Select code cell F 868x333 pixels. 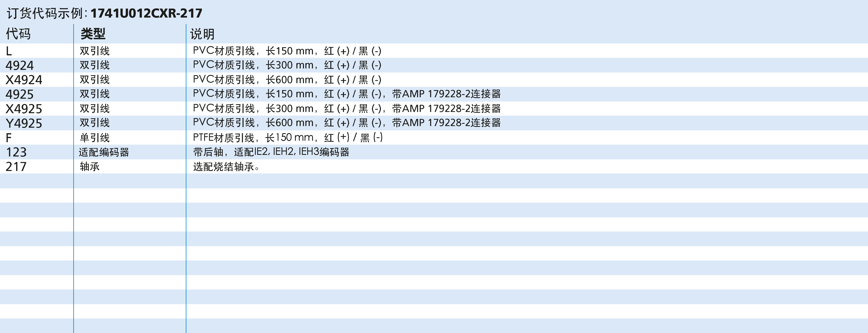tap(9, 138)
